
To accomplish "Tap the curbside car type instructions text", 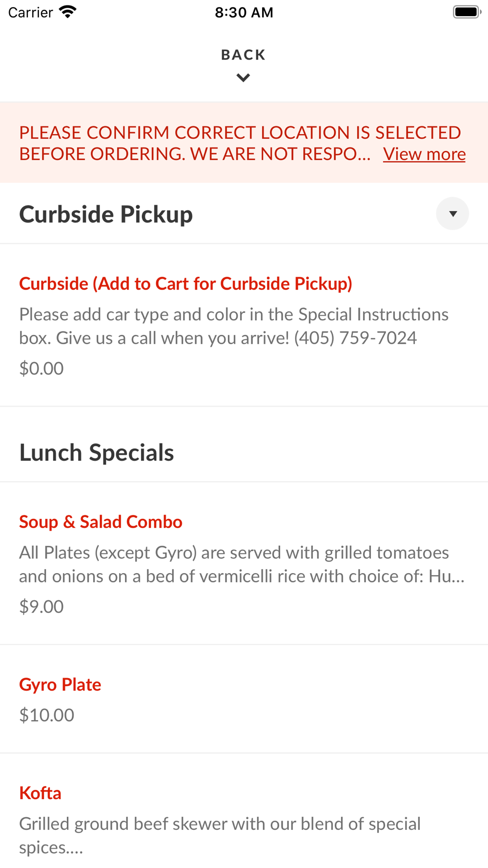I will (x=233, y=326).
